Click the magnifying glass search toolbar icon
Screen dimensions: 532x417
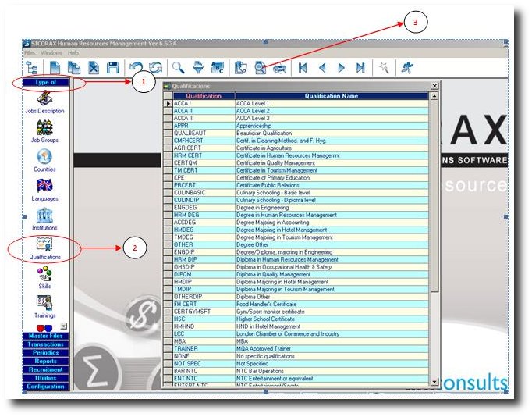(x=179, y=68)
